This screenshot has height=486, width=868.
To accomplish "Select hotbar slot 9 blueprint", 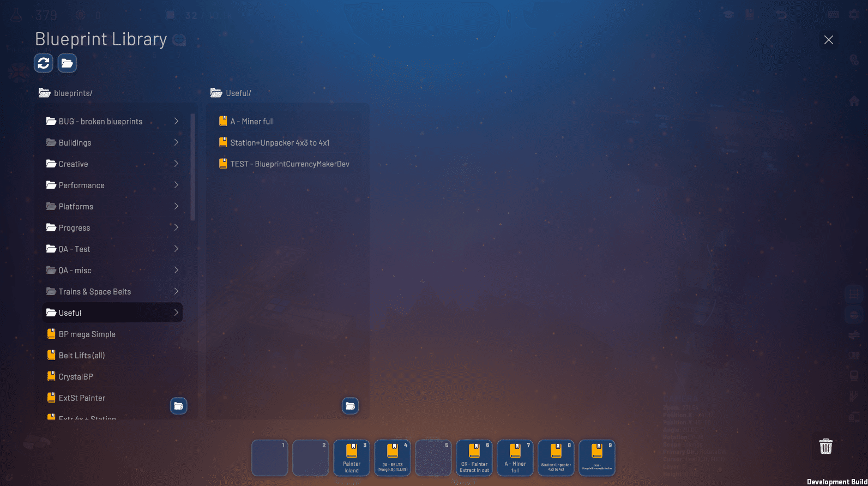I will pyautogui.click(x=597, y=458).
